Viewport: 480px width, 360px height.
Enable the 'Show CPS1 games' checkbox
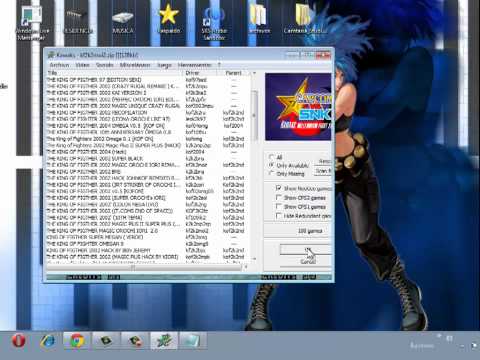point(279,207)
